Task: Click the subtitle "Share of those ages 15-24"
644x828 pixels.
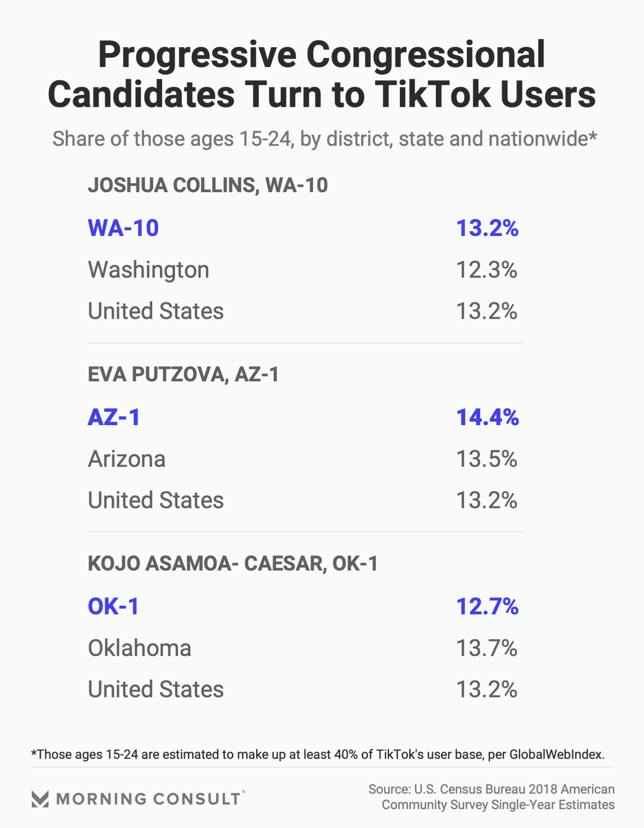Action: click(x=324, y=139)
